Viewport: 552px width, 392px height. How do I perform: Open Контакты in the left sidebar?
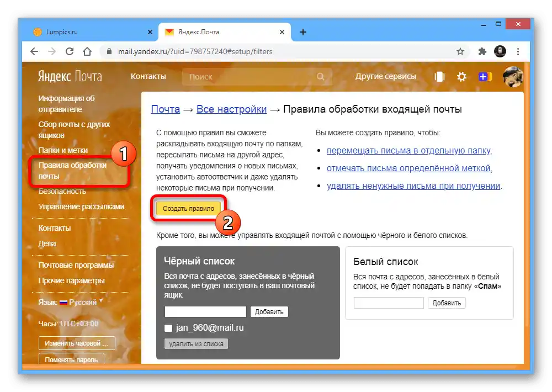[54, 228]
